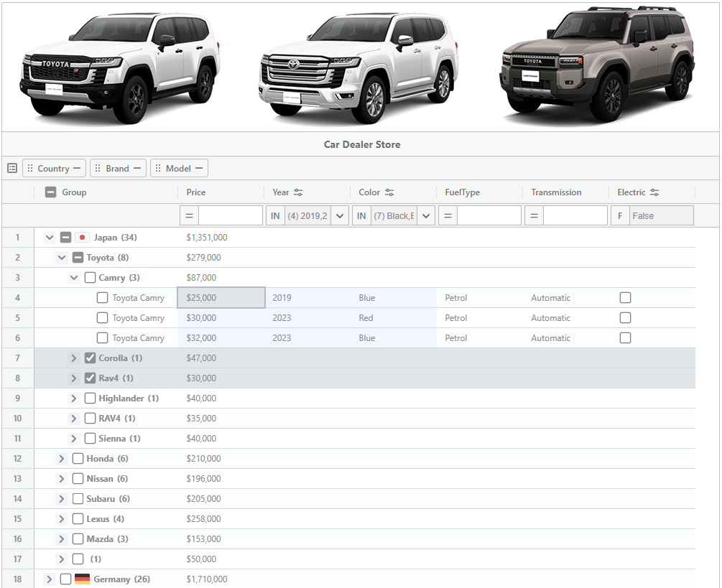Open the group panel settings icon
This screenshot has height=588, width=722.
pyautogui.click(x=12, y=169)
